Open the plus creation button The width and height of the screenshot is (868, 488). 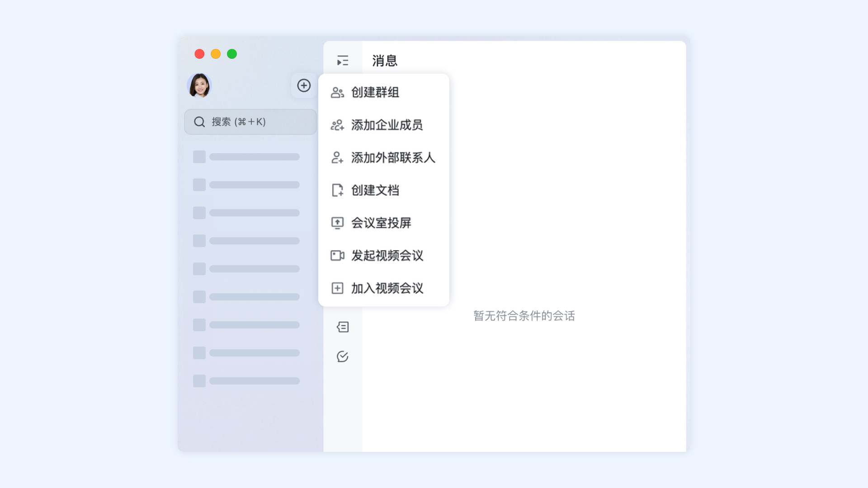point(304,85)
